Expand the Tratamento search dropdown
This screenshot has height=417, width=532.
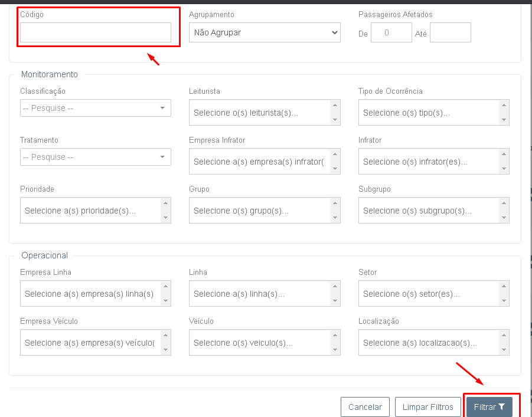(96, 157)
